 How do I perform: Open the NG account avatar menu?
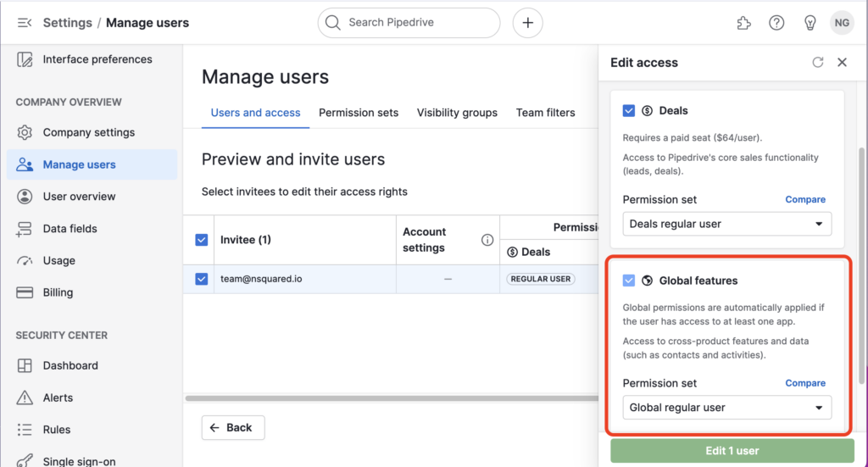pyautogui.click(x=842, y=23)
